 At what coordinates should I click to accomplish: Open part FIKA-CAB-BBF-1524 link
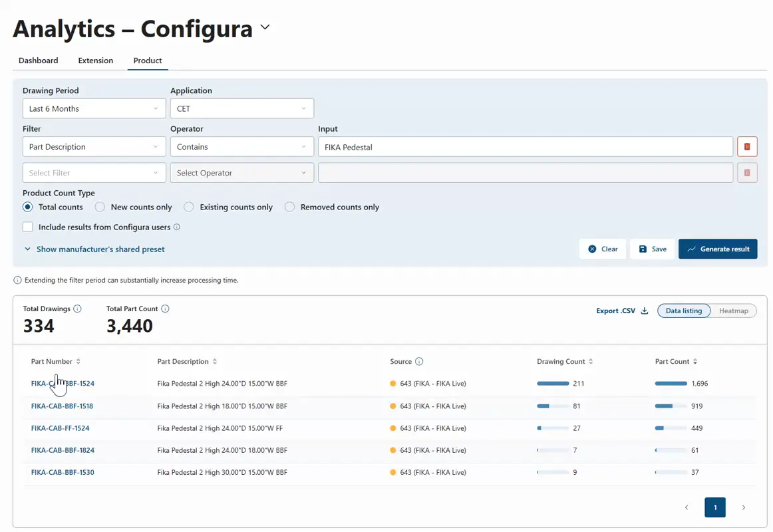(63, 384)
